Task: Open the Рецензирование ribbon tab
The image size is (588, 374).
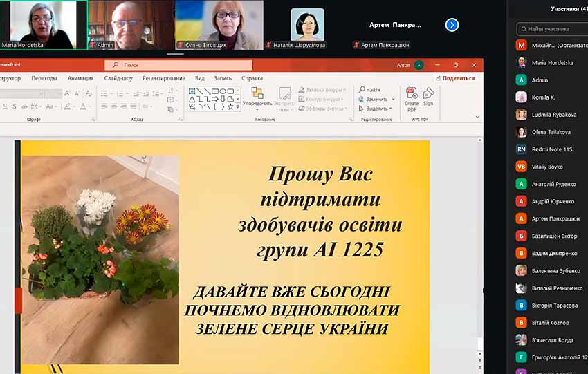Action: click(x=164, y=78)
